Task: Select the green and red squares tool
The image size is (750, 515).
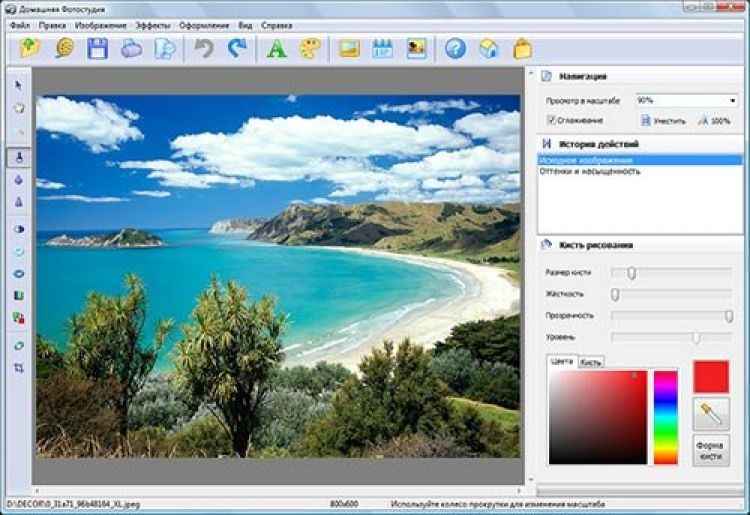Action: tap(19, 318)
